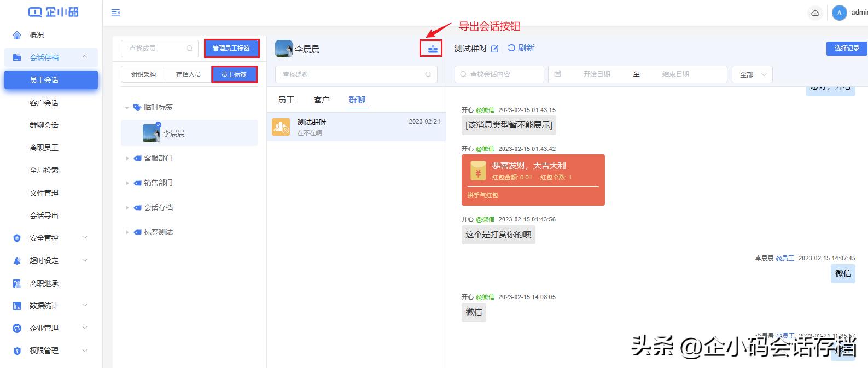Expand the 安全管控 menu

coord(51,238)
